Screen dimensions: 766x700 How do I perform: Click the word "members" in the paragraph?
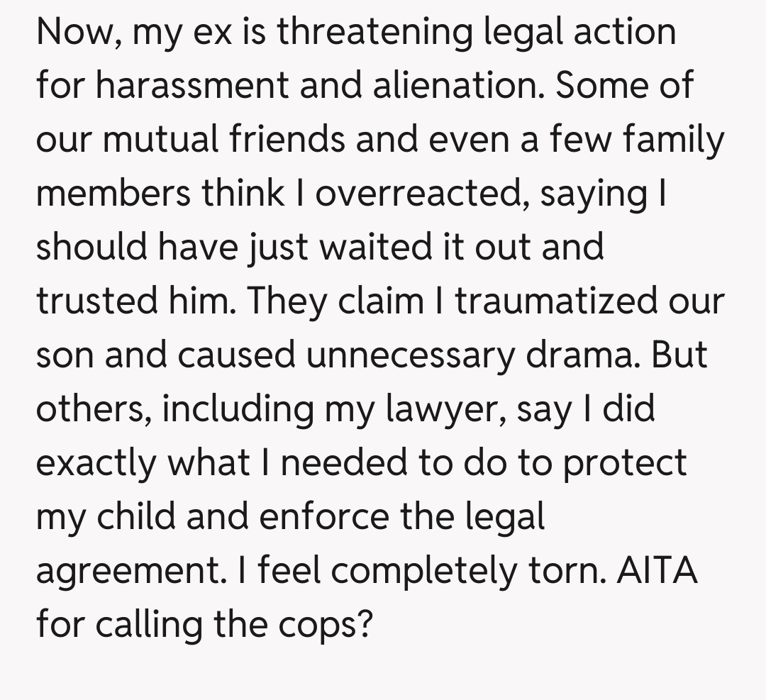coord(113,194)
